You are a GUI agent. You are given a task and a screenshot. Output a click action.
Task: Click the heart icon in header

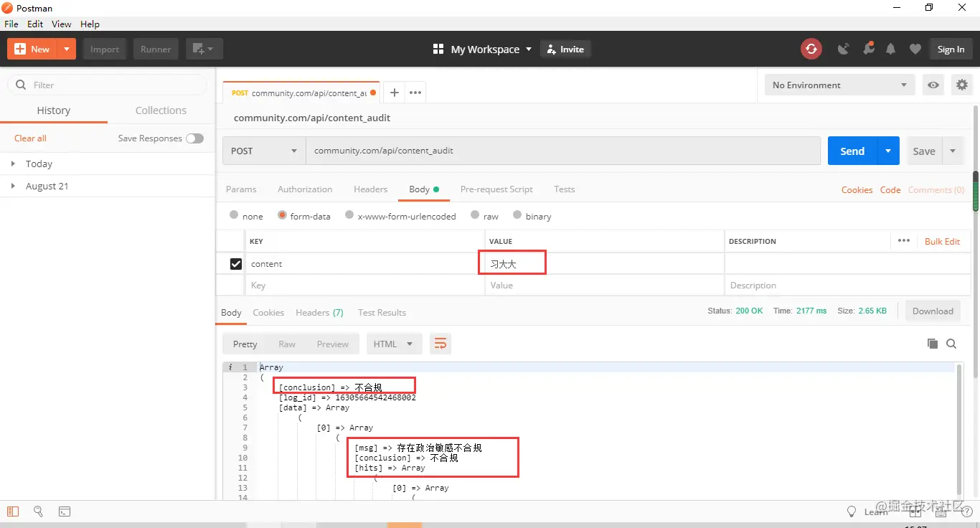(915, 49)
